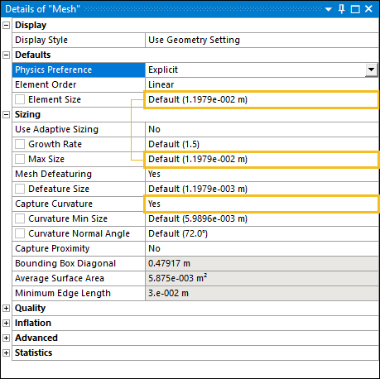
Task: Maximize the Details of Mesh panel
Action: 355,9
